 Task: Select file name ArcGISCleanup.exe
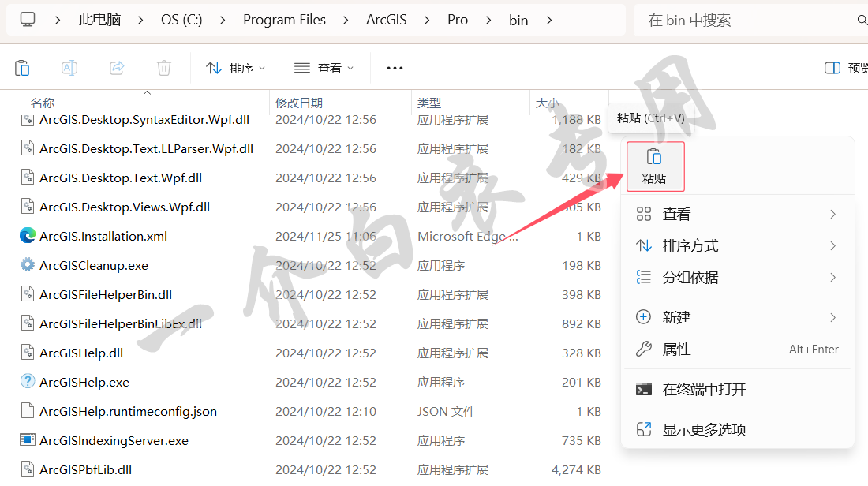click(94, 266)
